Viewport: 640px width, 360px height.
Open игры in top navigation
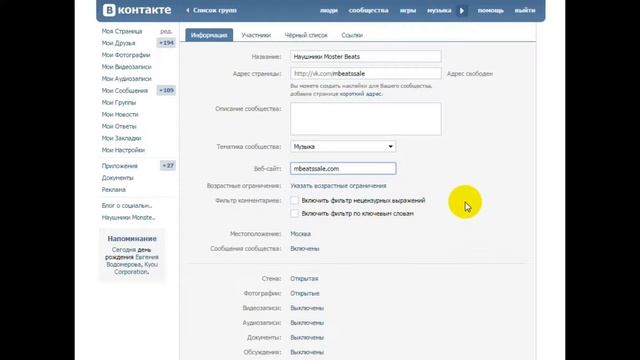pyautogui.click(x=408, y=10)
